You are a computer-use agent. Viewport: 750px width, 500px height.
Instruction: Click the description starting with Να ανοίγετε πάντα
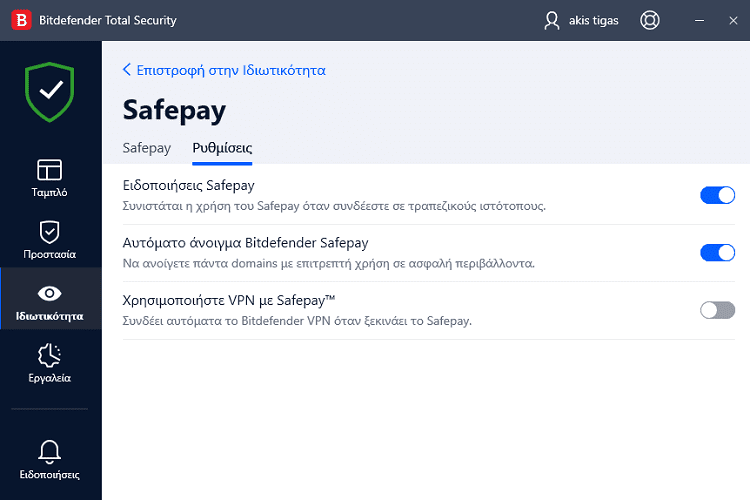[x=329, y=264]
